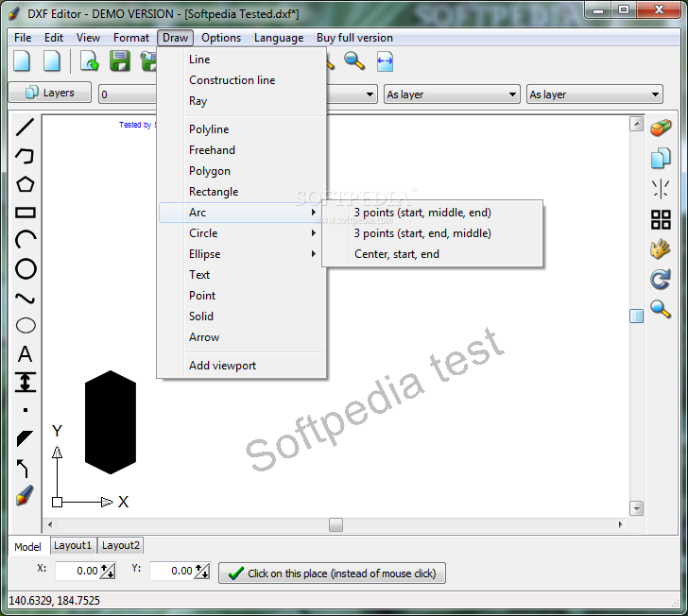The height and width of the screenshot is (616, 688).
Task: Click the copy objects icon
Action: tap(661, 158)
